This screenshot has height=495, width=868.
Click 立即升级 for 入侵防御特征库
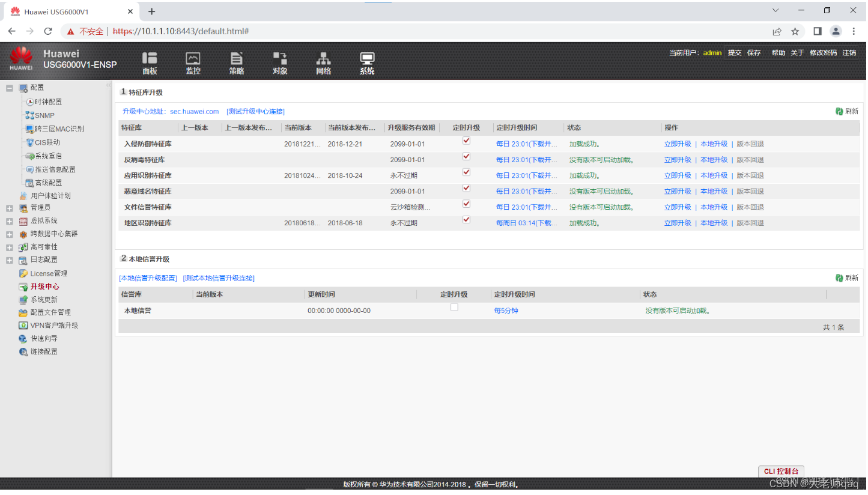tap(678, 144)
